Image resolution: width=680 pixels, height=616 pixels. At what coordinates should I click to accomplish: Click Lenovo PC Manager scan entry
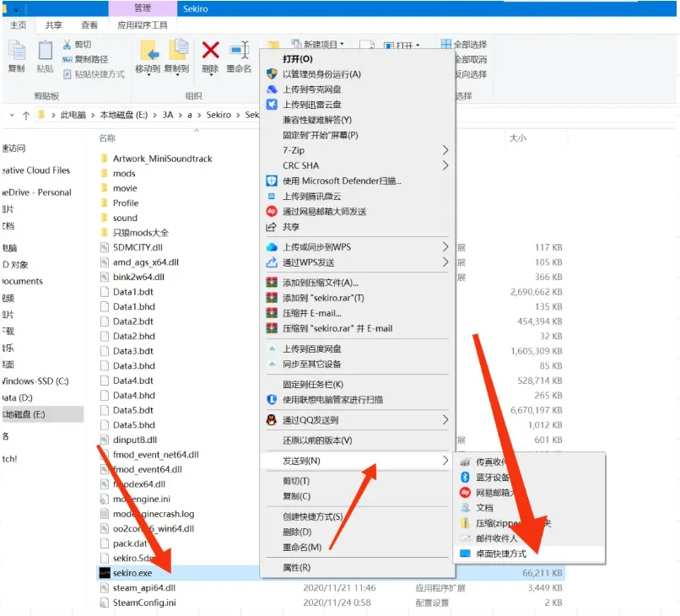pyautogui.click(x=358, y=399)
